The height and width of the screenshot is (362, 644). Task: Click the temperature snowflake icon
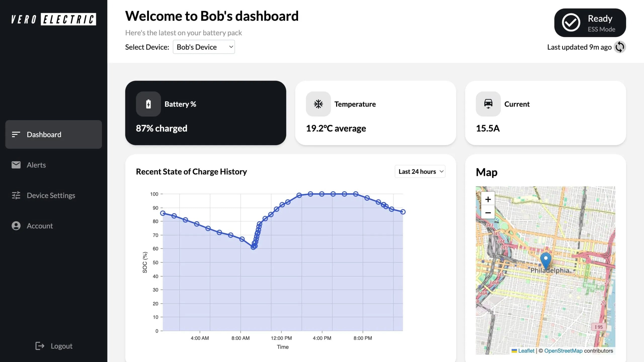pyautogui.click(x=318, y=103)
